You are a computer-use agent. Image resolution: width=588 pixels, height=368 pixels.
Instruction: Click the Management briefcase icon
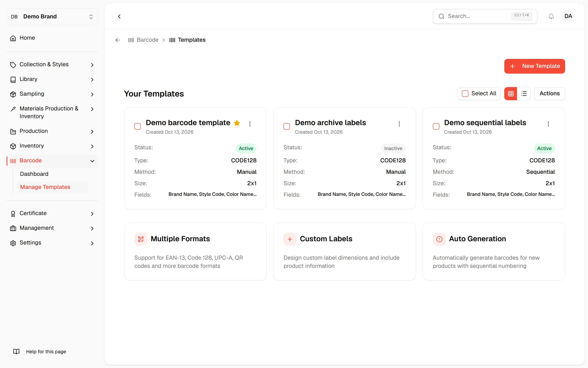point(13,228)
